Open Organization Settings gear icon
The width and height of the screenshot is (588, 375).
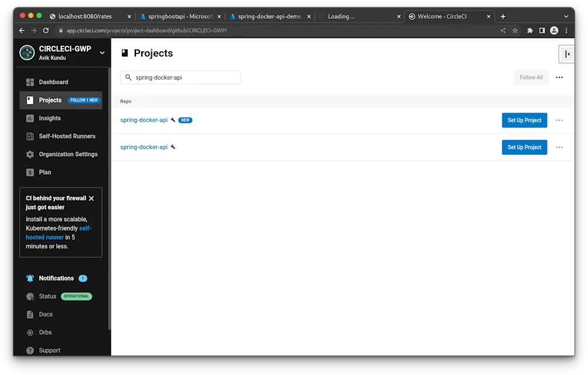30,154
